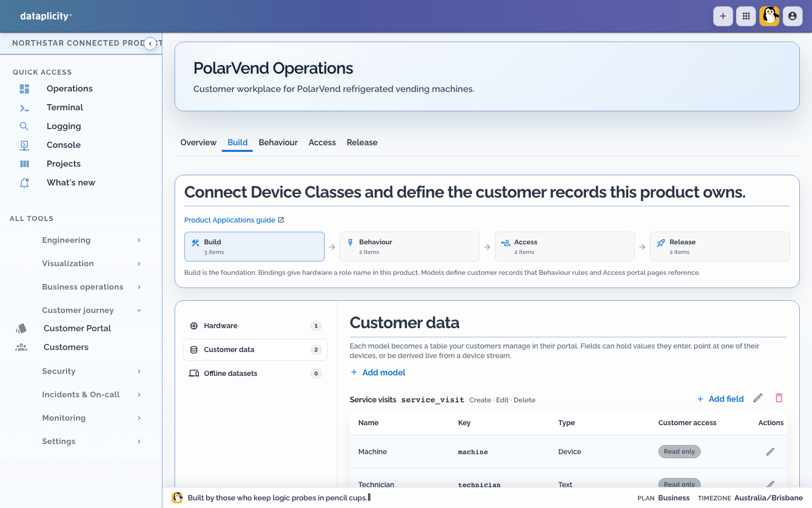Go to Release step card

click(x=720, y=247)
